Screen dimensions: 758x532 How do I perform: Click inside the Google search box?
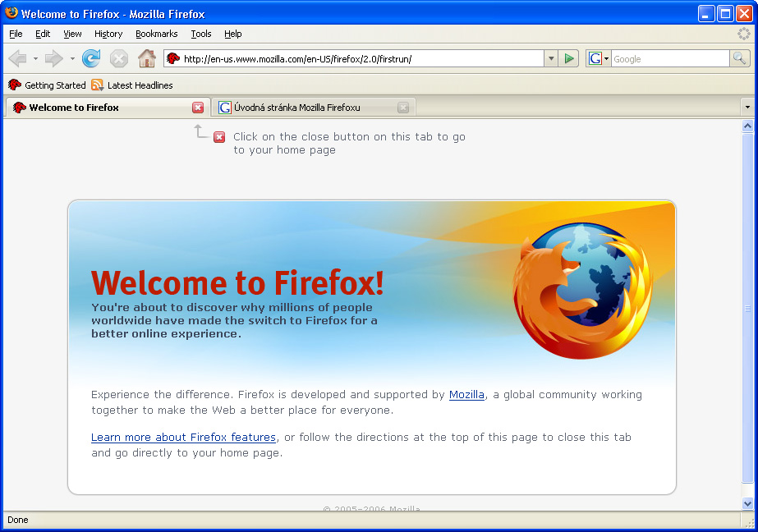click(x=670, y=58)
